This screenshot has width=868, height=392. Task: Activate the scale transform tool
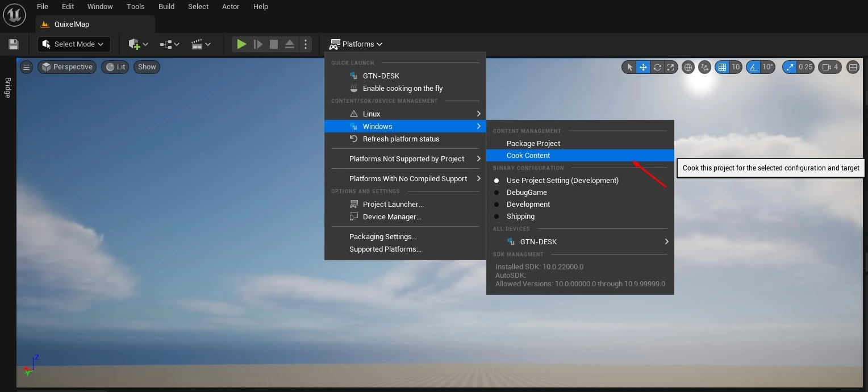coord(671,67)
